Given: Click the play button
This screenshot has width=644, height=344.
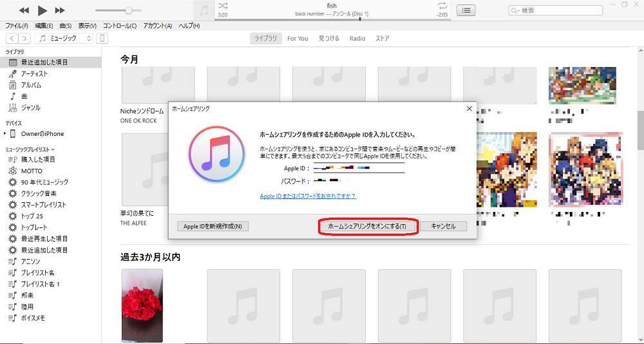Looking at the screenshot, I should coord(42,10).
